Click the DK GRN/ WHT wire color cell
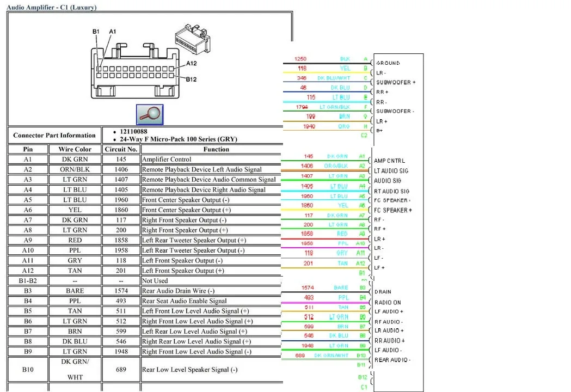 click(x=75, y=370)
